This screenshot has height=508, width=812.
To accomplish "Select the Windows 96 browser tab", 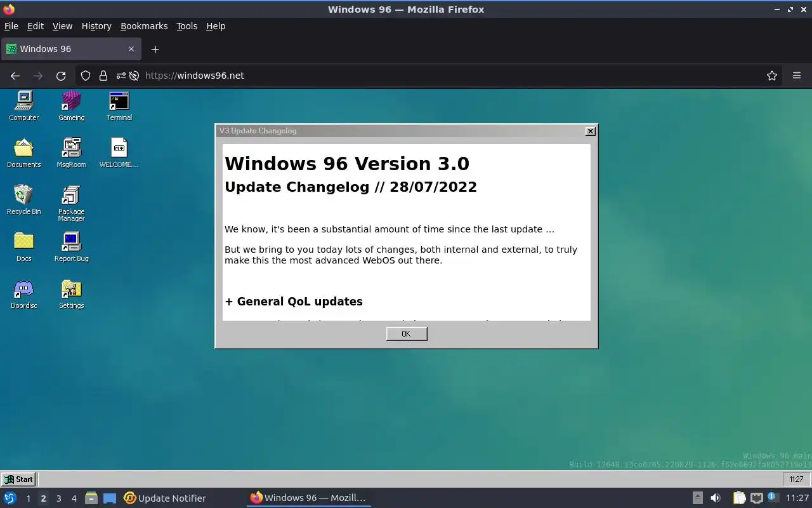I will coord(70,49).
